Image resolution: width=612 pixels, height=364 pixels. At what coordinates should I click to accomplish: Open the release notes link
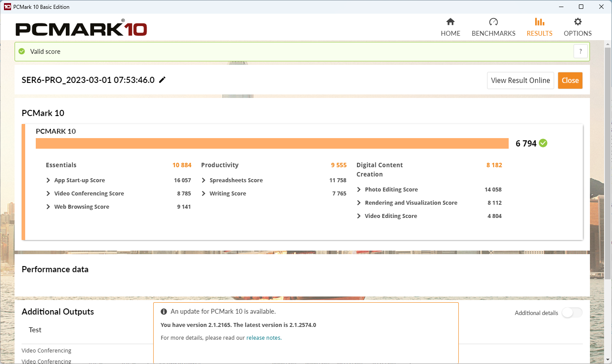coord(263,338)
